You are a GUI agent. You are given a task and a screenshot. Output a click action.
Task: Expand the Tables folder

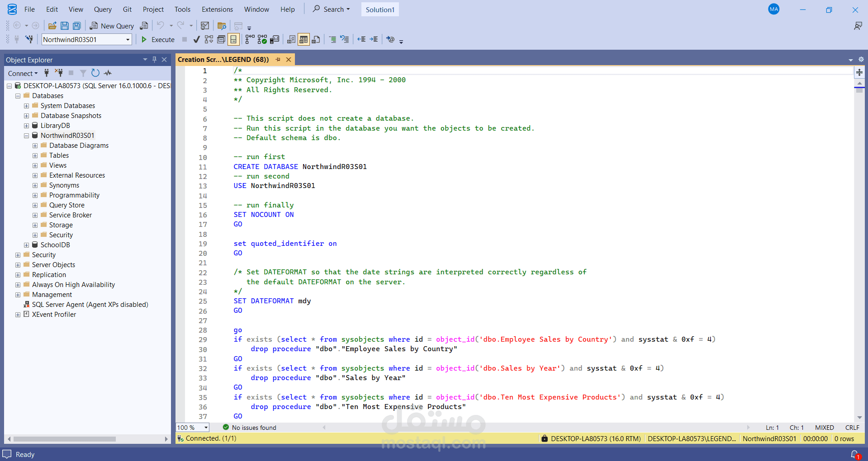pyautogui.click(x=35, y=155)
